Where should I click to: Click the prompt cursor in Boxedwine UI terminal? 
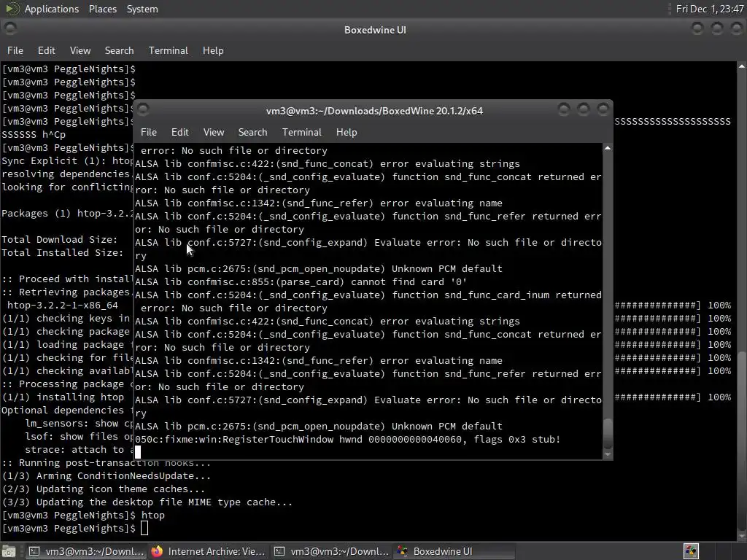coord(144,528)
